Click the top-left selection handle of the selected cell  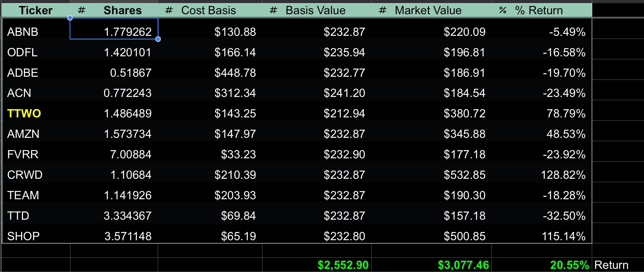pyautogui.click(x=70, y=18)
